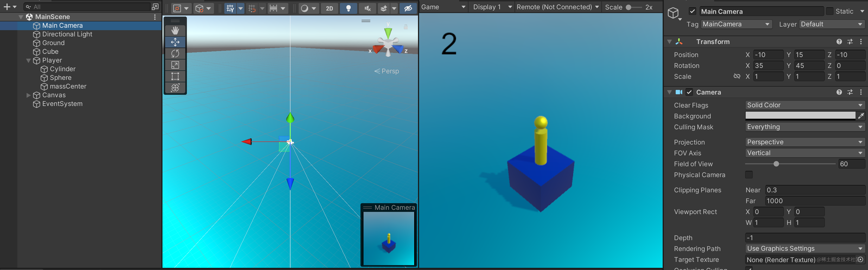The width and height of the screenshot is (868, 270).
Task: Toggle 2D scene view mode
Action: point(329,8)
